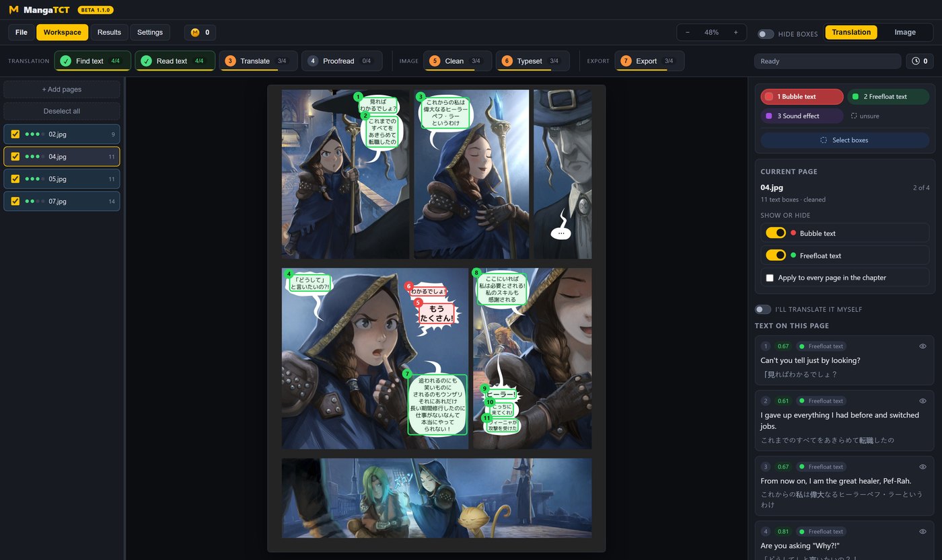Click the Ready status field

coord(827,61)
